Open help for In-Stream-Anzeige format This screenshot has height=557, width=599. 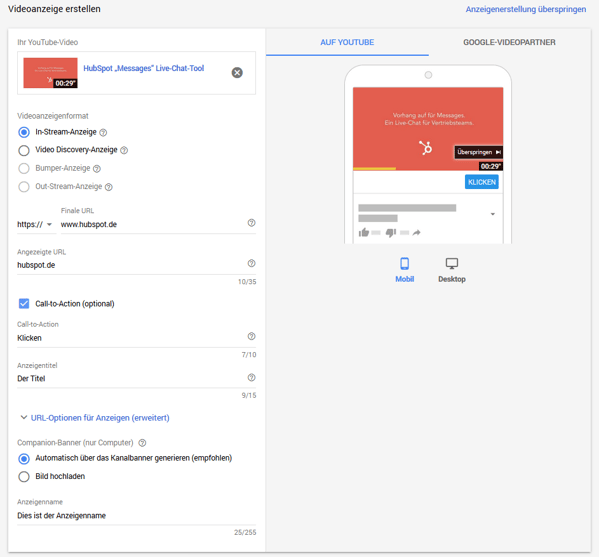coord(103,133)
